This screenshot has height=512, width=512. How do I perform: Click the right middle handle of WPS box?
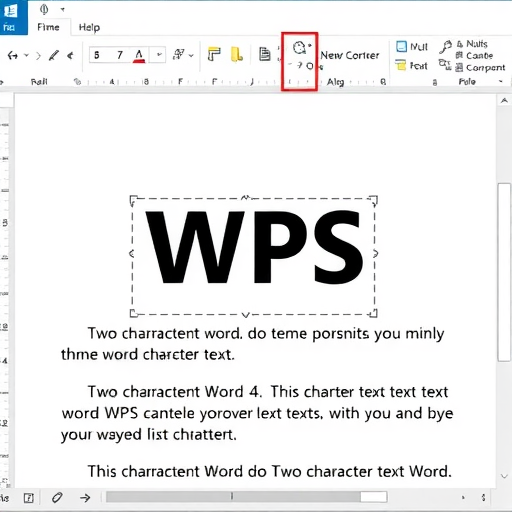click(x=375, y=254)
